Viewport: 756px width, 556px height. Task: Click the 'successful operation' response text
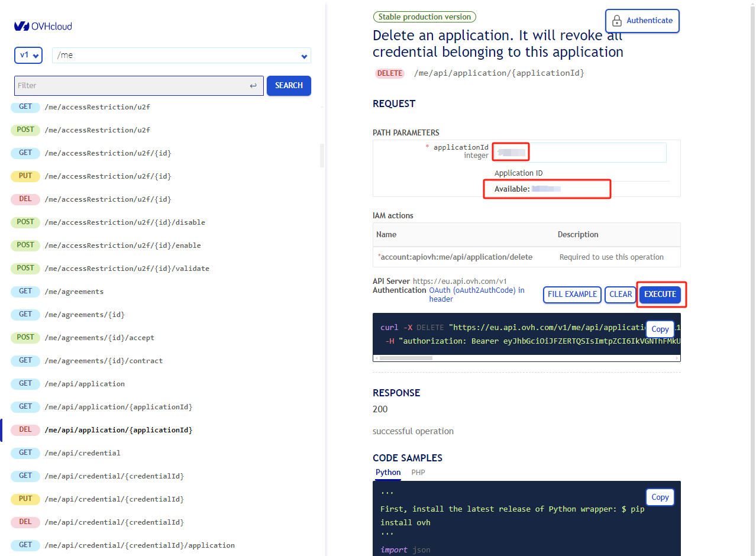[413, 431]
